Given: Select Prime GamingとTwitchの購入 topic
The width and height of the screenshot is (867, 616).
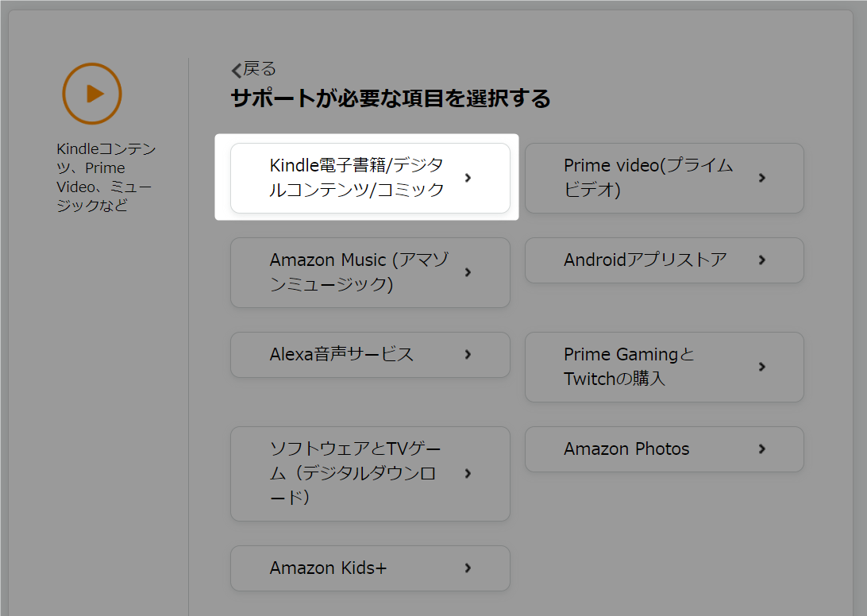Looking at the screenshot, I should [x=664, y=368].
